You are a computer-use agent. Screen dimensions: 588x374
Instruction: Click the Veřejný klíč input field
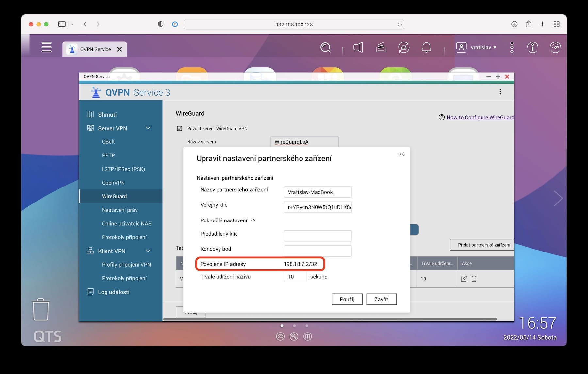click(x=318, y=207)
